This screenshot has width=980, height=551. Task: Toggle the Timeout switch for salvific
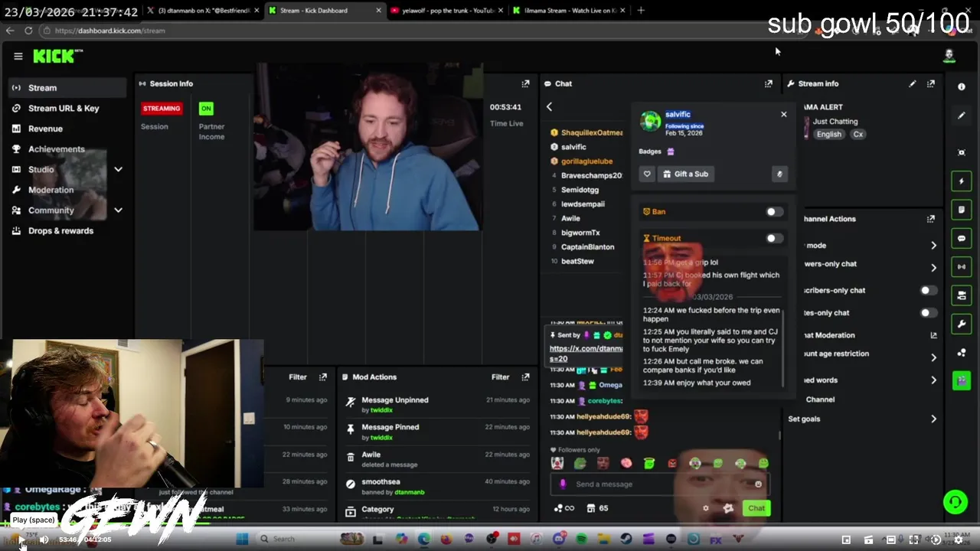coord(774,239)
